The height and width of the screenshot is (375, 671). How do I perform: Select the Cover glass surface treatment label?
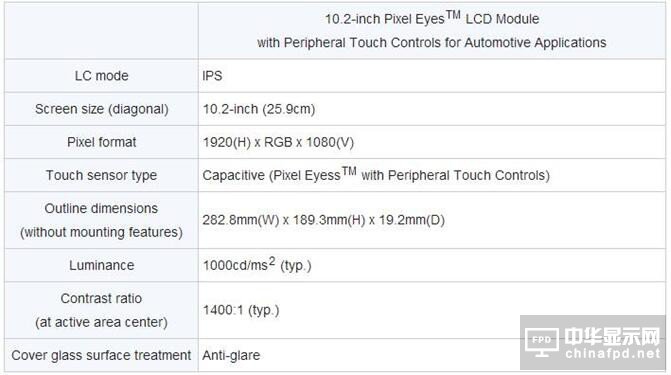coord(101,355)
